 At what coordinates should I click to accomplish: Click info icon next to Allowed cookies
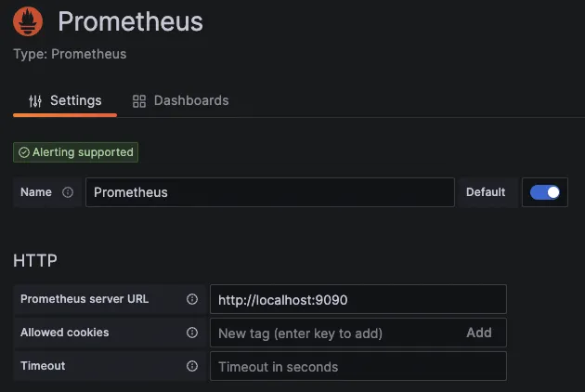tap(192, 333)
